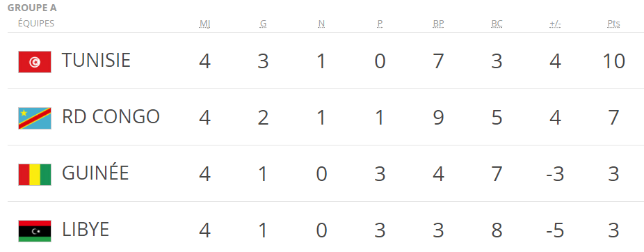Click Libya's -5 goal difference
Image resolution: width=644 pixels, height=252 pixels.
555,230
